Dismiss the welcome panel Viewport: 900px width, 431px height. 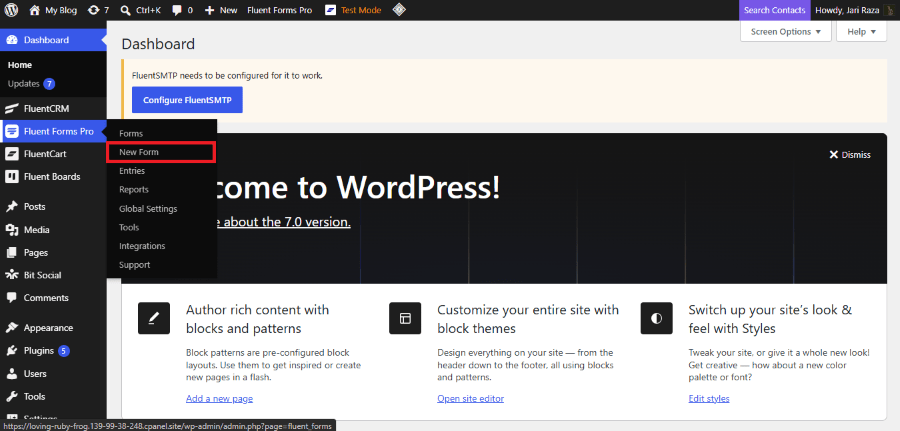tap(850, 155)
